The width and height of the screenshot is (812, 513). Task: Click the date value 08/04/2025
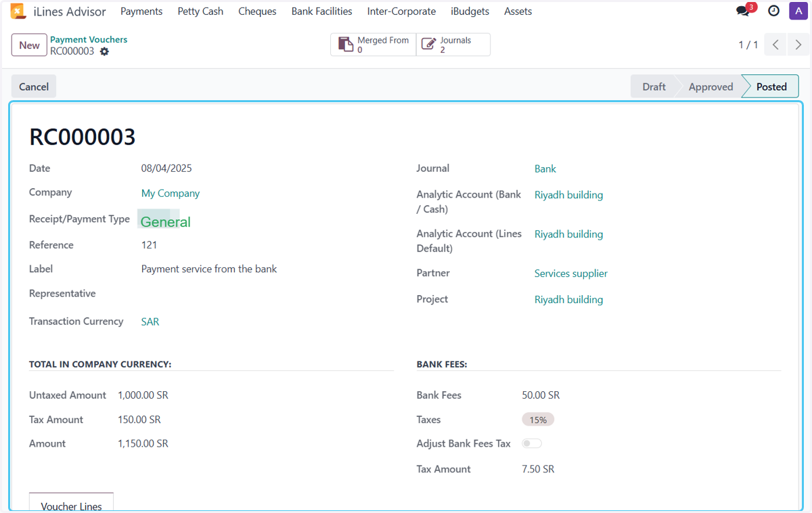coord(166,169)
